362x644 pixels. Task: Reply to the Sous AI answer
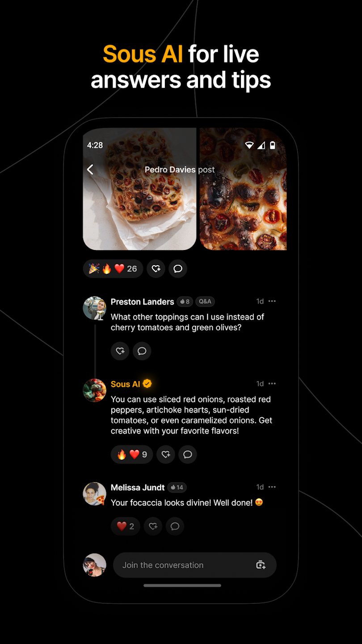188,454
